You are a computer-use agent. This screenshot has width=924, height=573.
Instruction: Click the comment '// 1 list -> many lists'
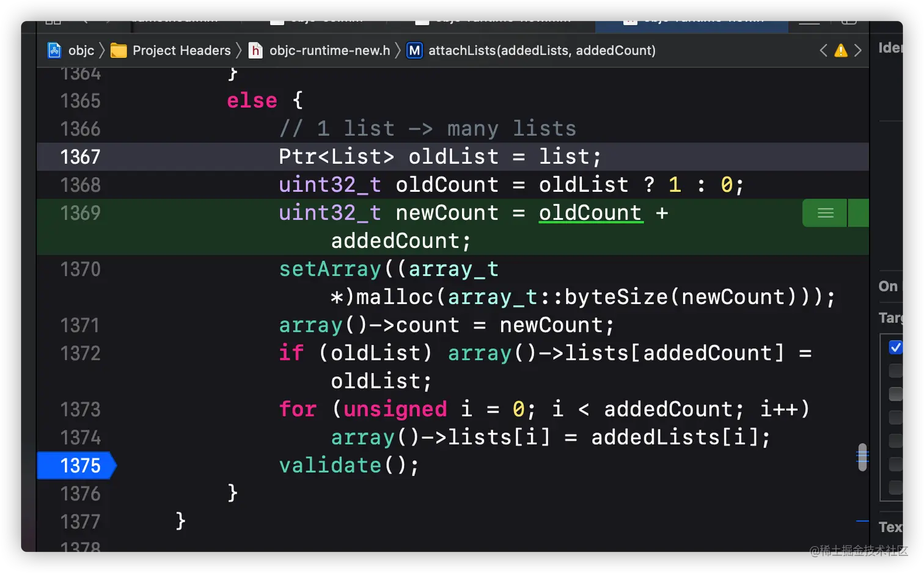pos(428,129)
